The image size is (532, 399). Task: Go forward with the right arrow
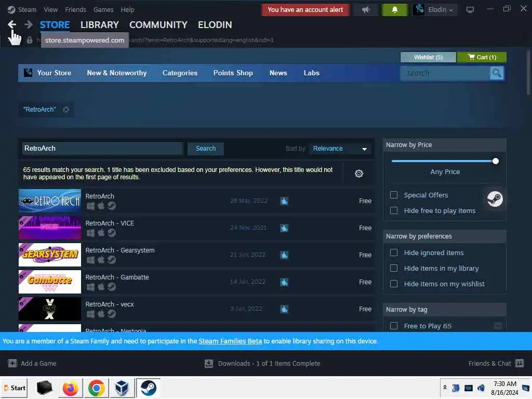point(28,25)
